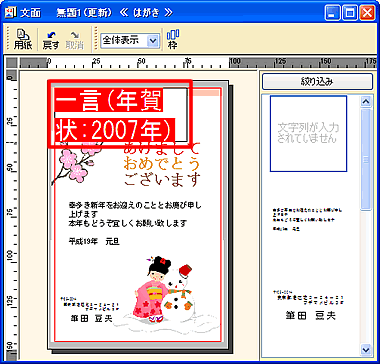Click the 枠 frame icon
This screenshot has width=380, height=364.
(173, 39)
